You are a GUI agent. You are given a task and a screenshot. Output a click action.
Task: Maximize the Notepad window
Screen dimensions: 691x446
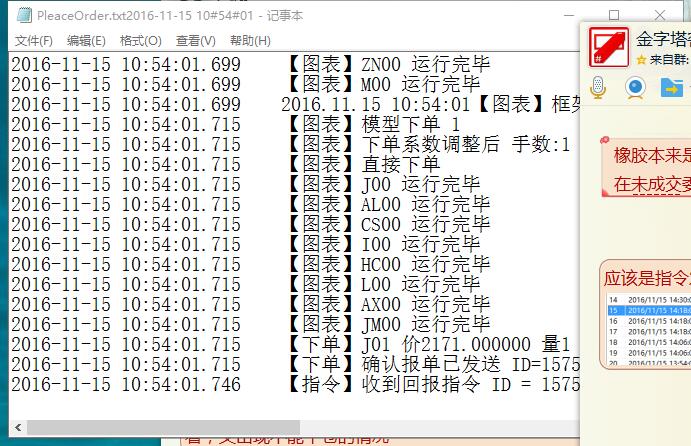tap(613, 15)
